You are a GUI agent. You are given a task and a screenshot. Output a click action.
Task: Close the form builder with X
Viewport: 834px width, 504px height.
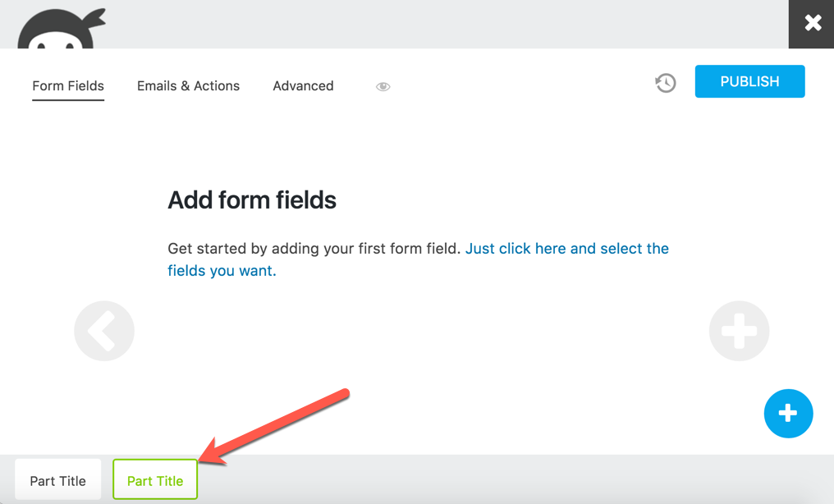812,23
